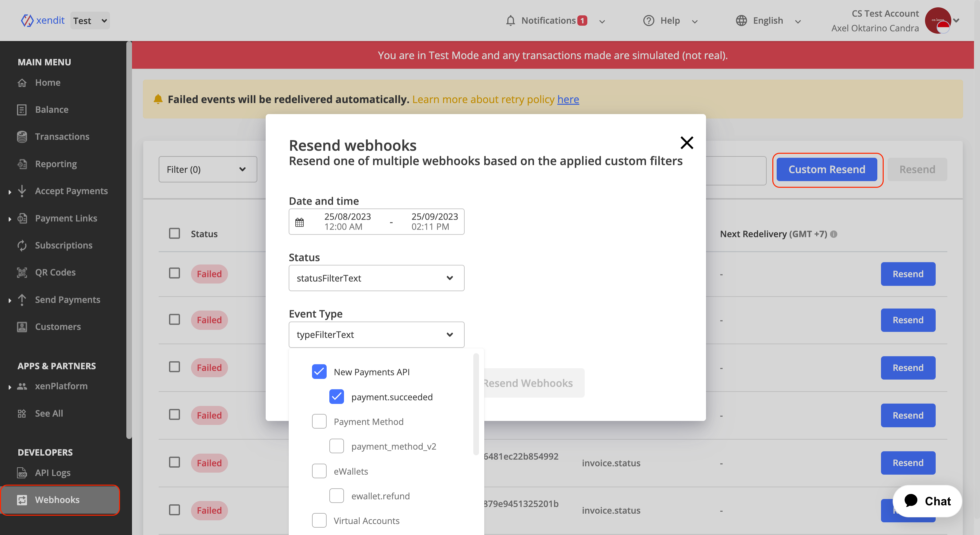The width and height of the screenshot is (980, 535).
Task: Click the calendar icon in date field
Action: (x=299, y=222)
